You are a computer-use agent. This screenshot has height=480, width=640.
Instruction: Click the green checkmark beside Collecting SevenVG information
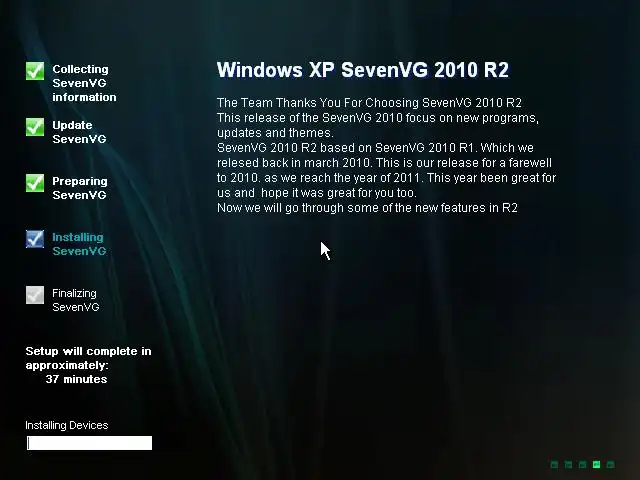(x=35, y=71)
